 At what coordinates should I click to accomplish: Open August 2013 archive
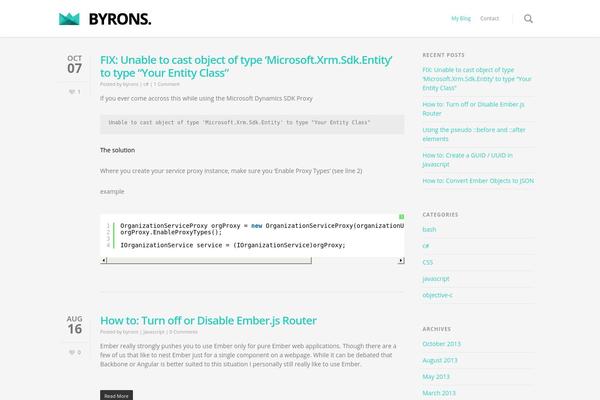440,360
